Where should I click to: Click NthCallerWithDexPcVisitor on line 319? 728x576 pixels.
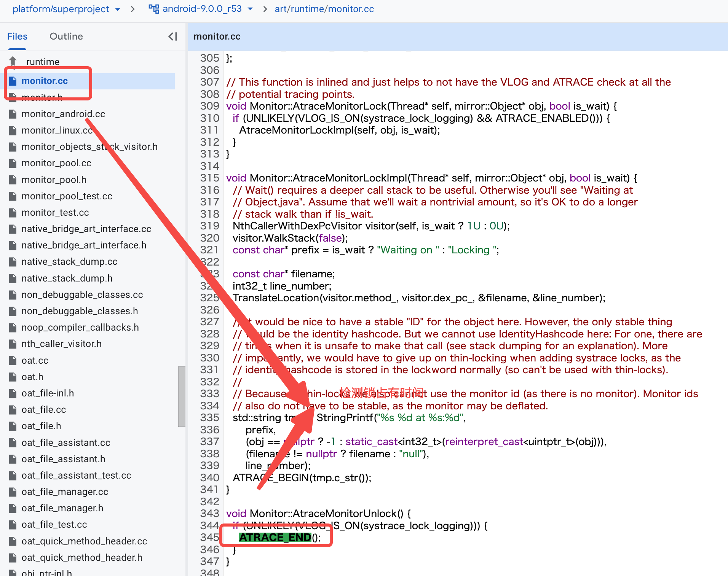point(297,226)
